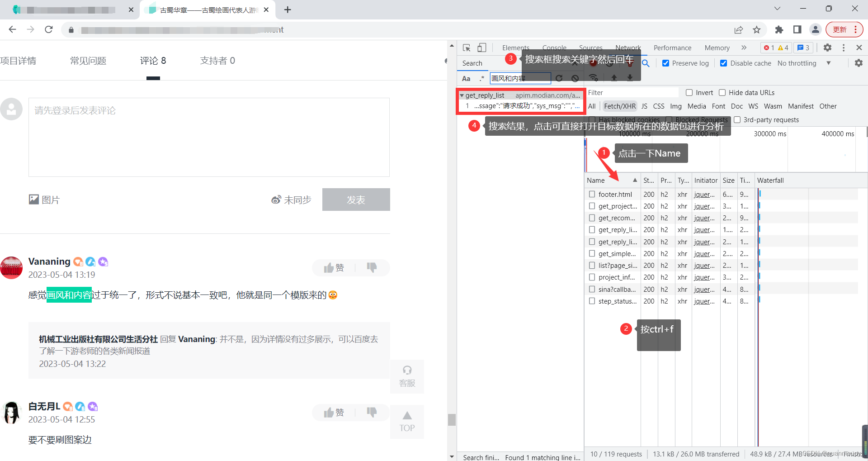Viewport: 868px width, 461px height.
Task: Open DevTools settings gear
Action: [827, 48]
